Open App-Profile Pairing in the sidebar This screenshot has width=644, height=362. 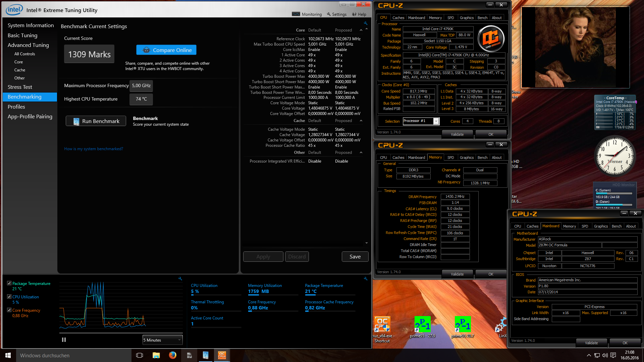coord(30,116)
